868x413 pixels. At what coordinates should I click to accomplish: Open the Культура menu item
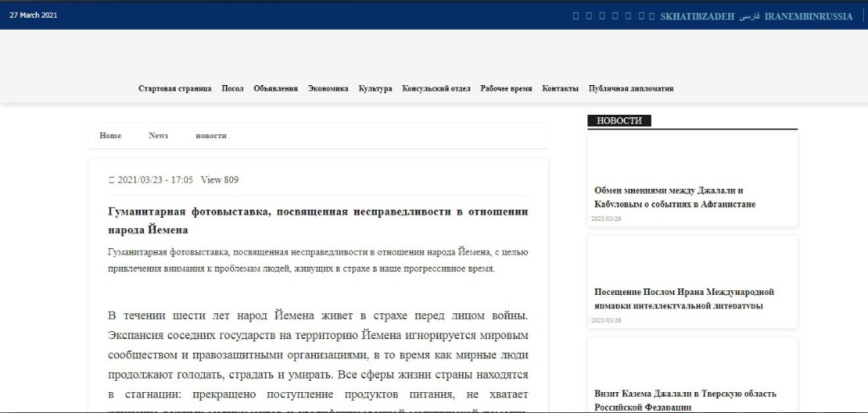[x=375, y=88]
